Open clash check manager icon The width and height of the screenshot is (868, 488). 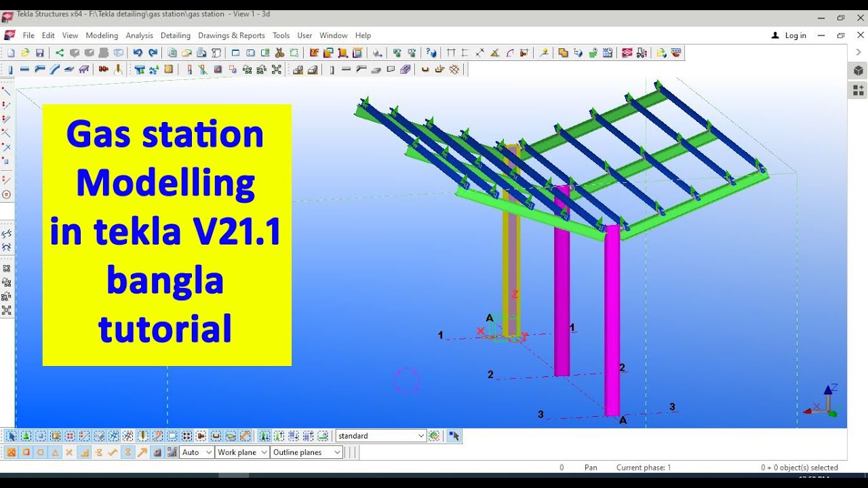[x=563, y=53]
